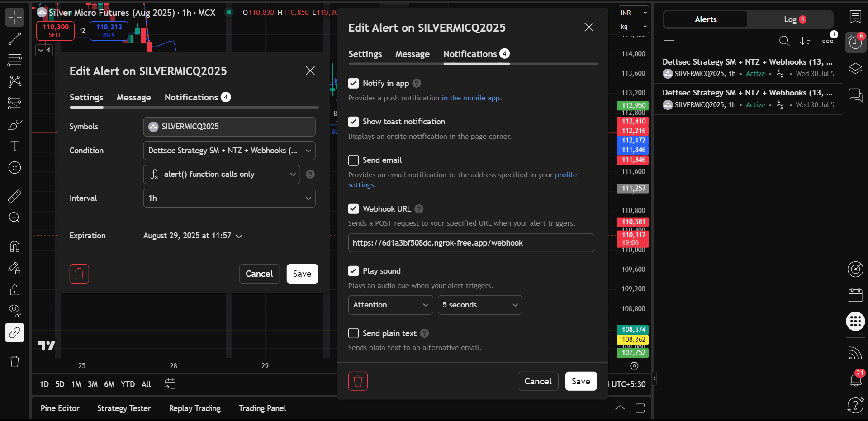Uncheck Notify in app option
Screen dimensions: 868x421
tap(354, 83)
